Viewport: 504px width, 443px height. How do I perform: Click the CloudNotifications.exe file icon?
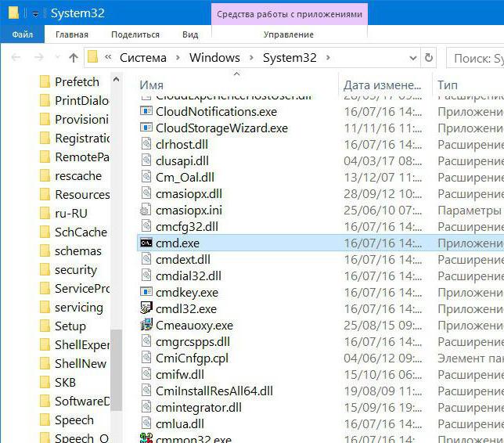click(x=146, y=111)
